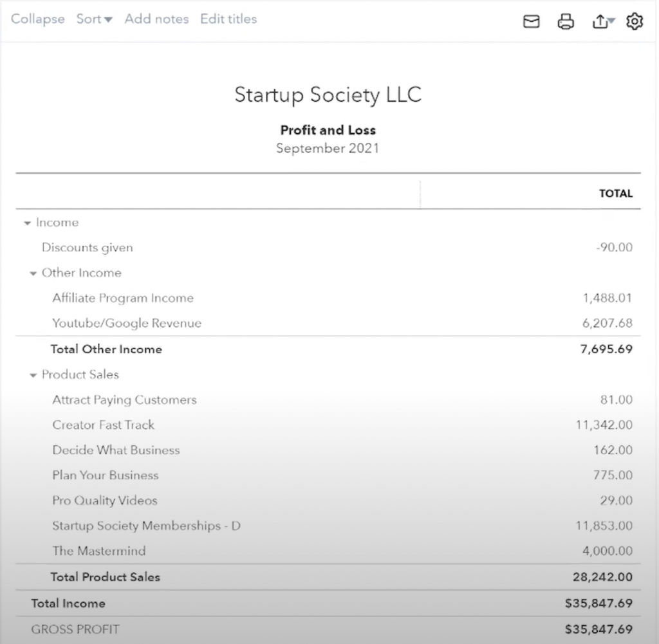Click Total Other Income 7,695.69 value
Screen dimensions: 659x644
(606, 349)
